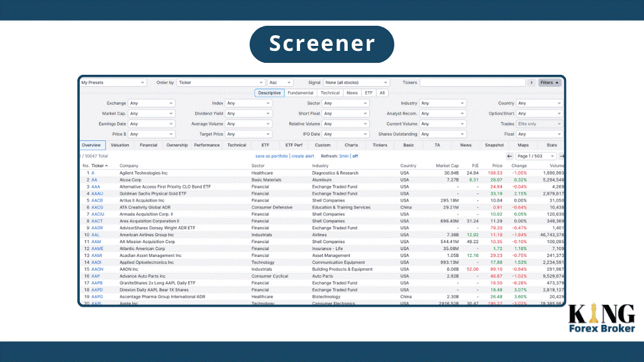Select the News filter tab
644x362 pixels.
click(352, 93)
